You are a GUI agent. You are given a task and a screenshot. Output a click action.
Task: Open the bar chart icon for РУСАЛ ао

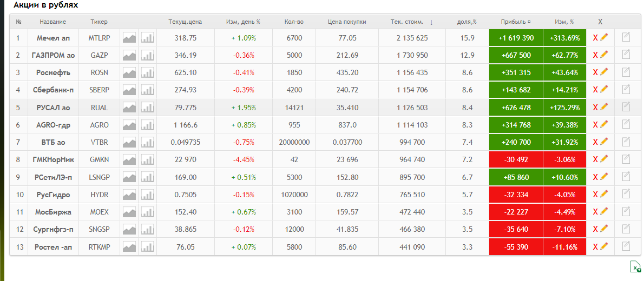[x=147, y=108]
